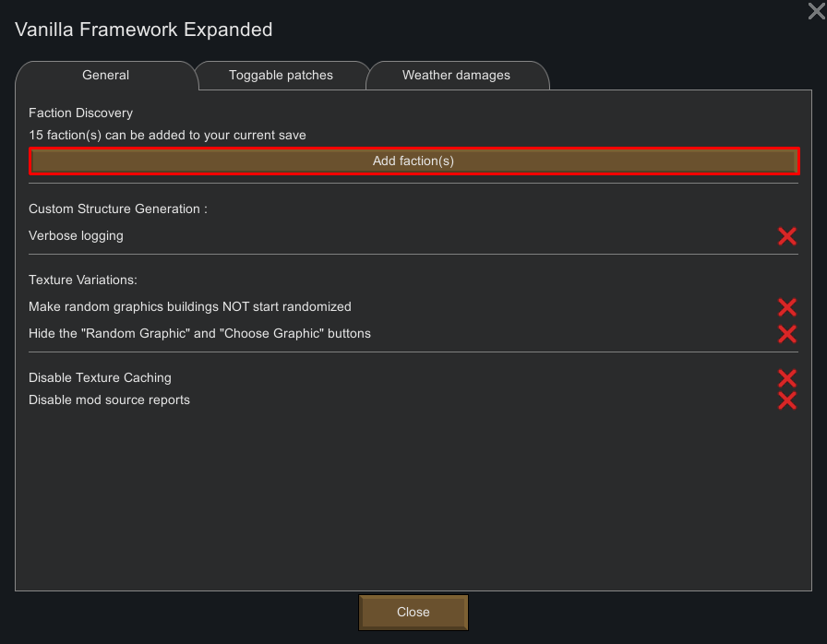Close the settings window with top-right X
The height and width of the screenshot is (644, 827).
click(x=816, y=11)
